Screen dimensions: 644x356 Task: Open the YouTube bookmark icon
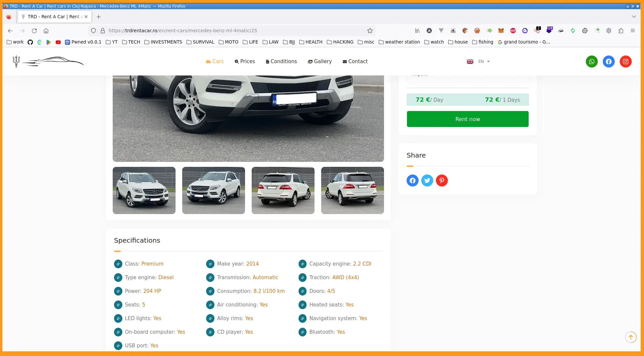point(58,42)
